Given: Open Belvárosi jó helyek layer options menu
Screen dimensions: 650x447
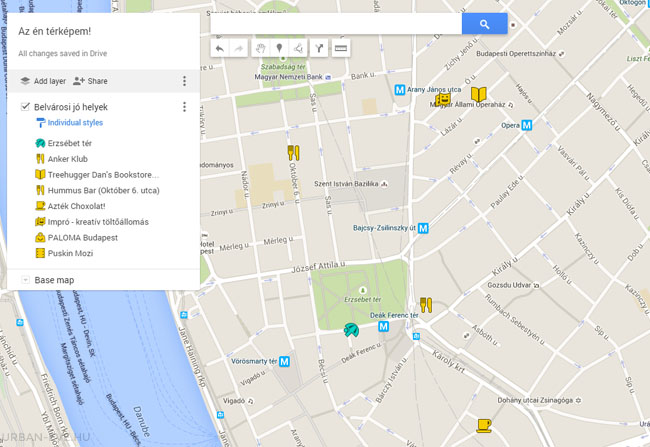Looking at the screenshot, I should coord(184,107).
